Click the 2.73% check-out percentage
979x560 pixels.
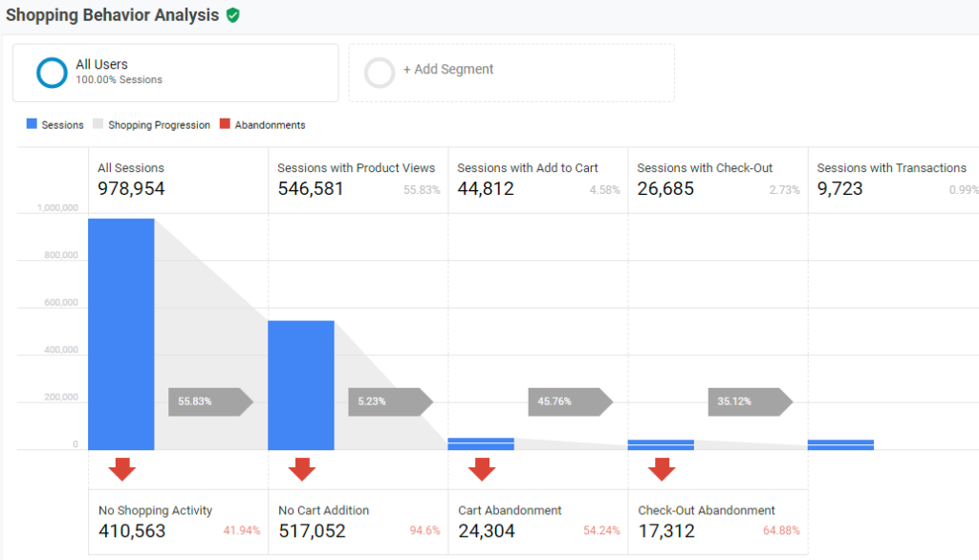784,190
